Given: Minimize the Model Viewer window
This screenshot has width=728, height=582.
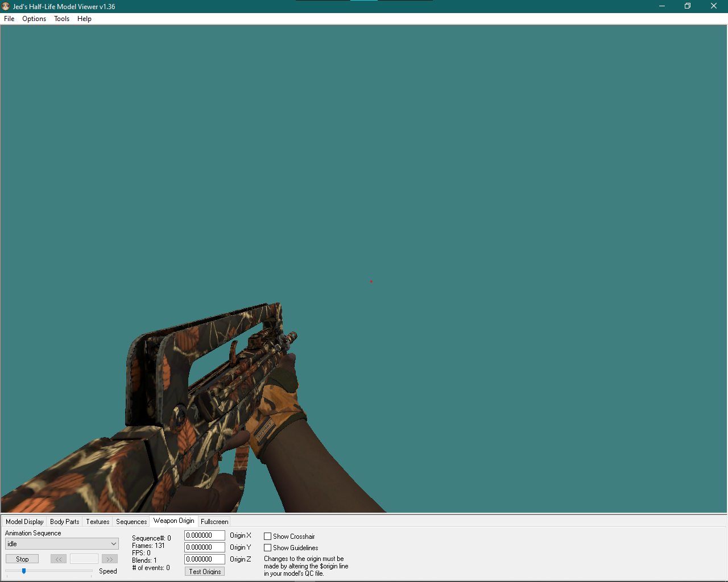Looking at the screenshot, I should [x=662, y=6].
